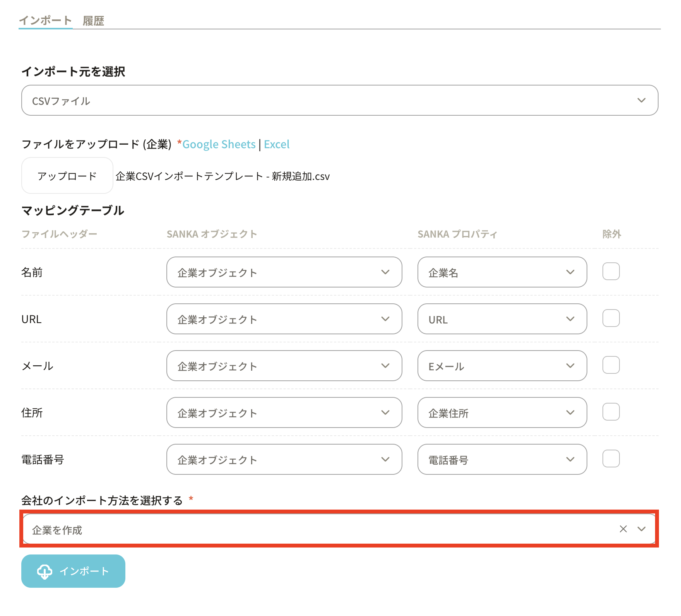681x616 pixels.
Task: Check exclude box for URL row
Action: [x=611, y=318]
